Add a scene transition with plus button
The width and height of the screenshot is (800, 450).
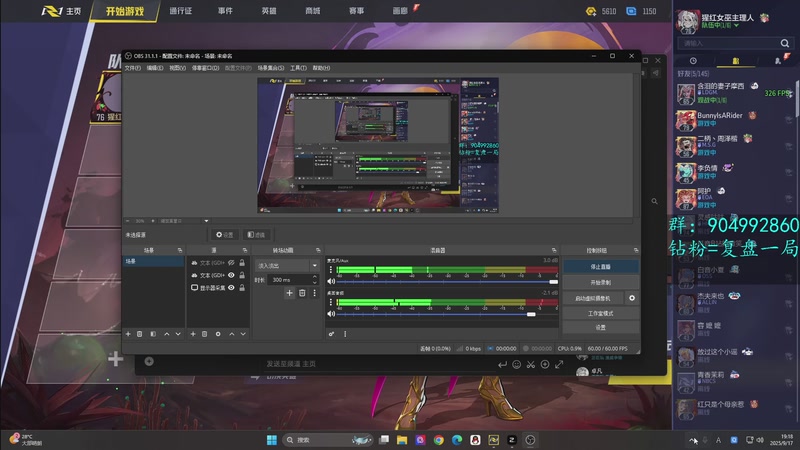pos(289,293)
